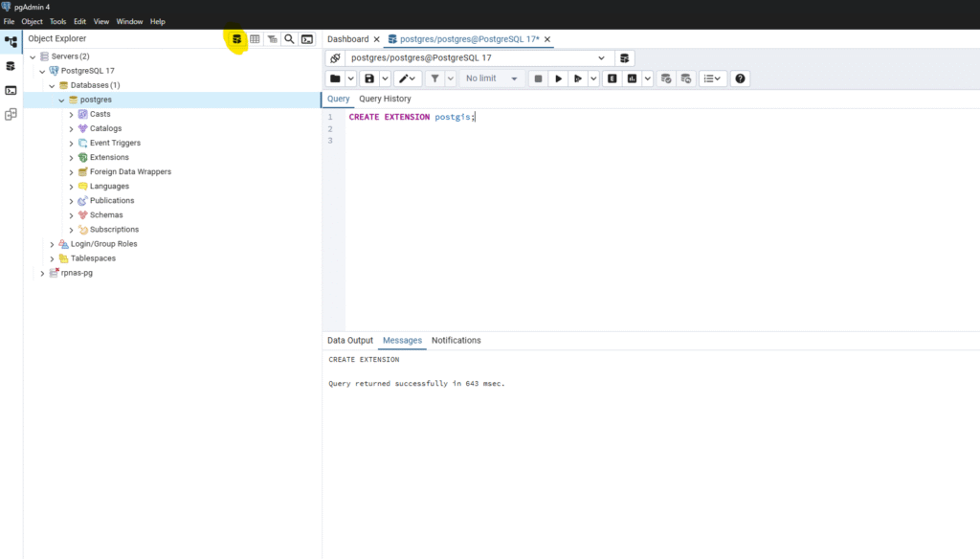This screenshot has width=980, height=559.
Task: Click the Open File folder icon
Action: [335, 78]
